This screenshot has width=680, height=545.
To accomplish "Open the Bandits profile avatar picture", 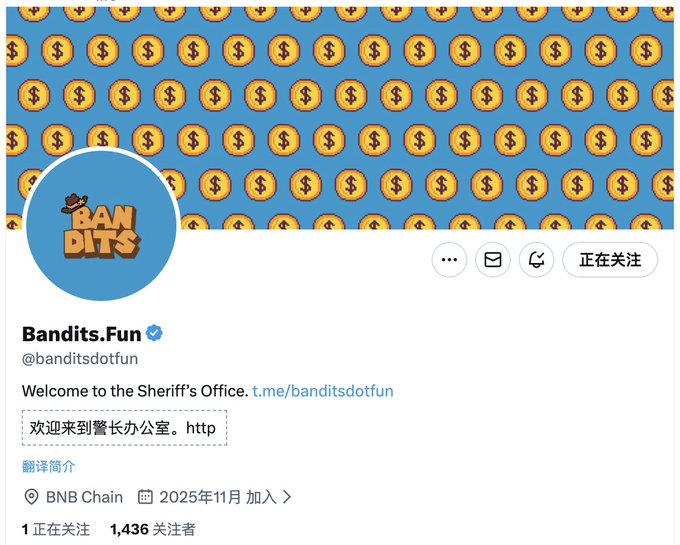I will (x=101, y=225).
